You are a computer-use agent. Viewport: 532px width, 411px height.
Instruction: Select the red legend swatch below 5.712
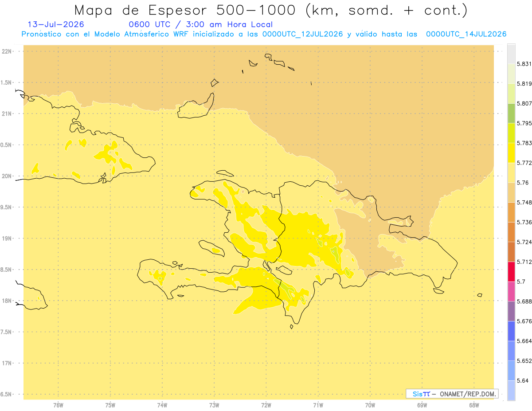[x=511, y=271]
